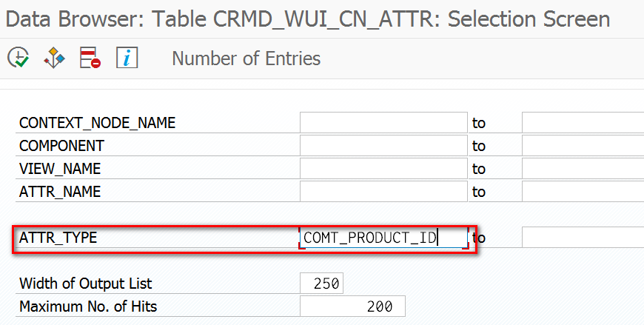This screenshot has width=644, height=325.
Task: Focus the CONTEXT_NODE_NAME lower value field
Action: 383,123
